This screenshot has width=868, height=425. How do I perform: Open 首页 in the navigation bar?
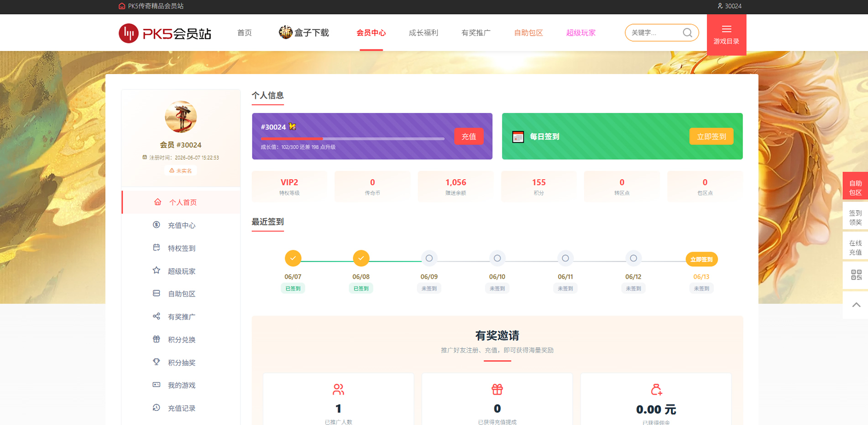point(245,33)
